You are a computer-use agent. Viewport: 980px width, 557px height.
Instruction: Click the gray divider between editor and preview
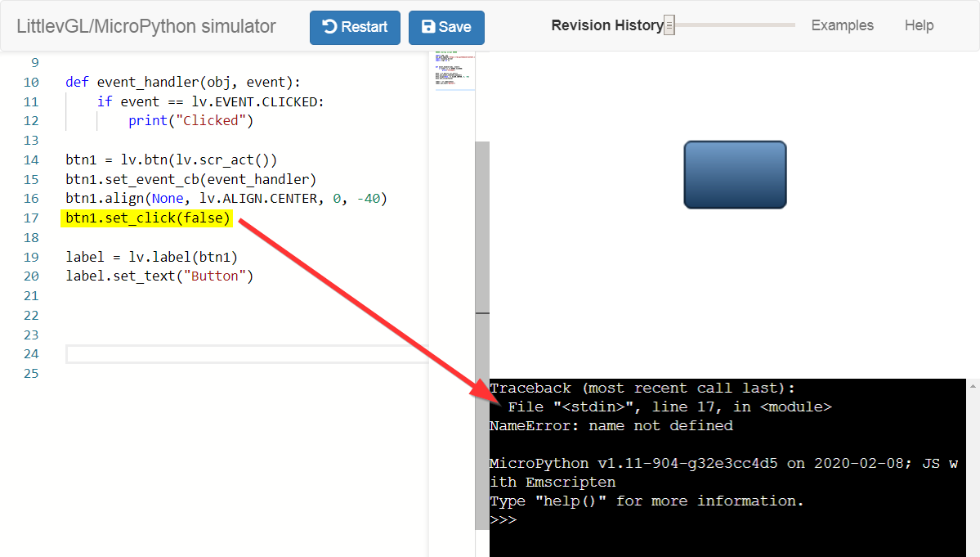(482, 312)
